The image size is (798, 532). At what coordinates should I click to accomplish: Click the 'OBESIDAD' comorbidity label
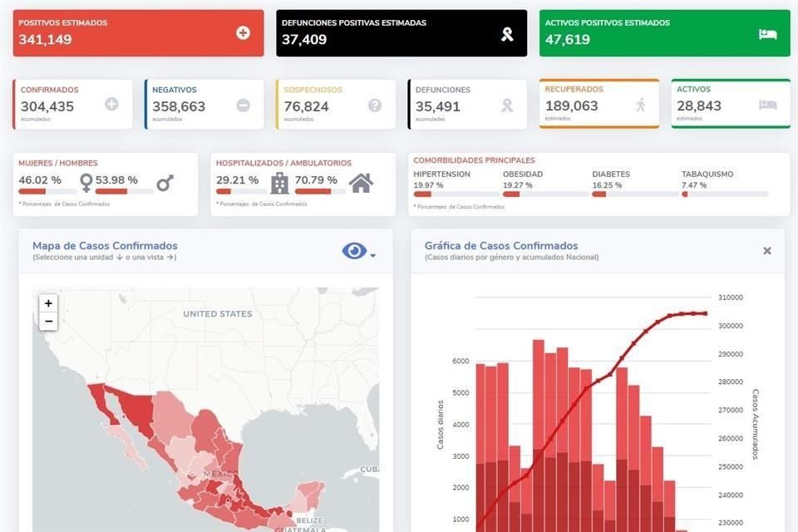[523, 174]
